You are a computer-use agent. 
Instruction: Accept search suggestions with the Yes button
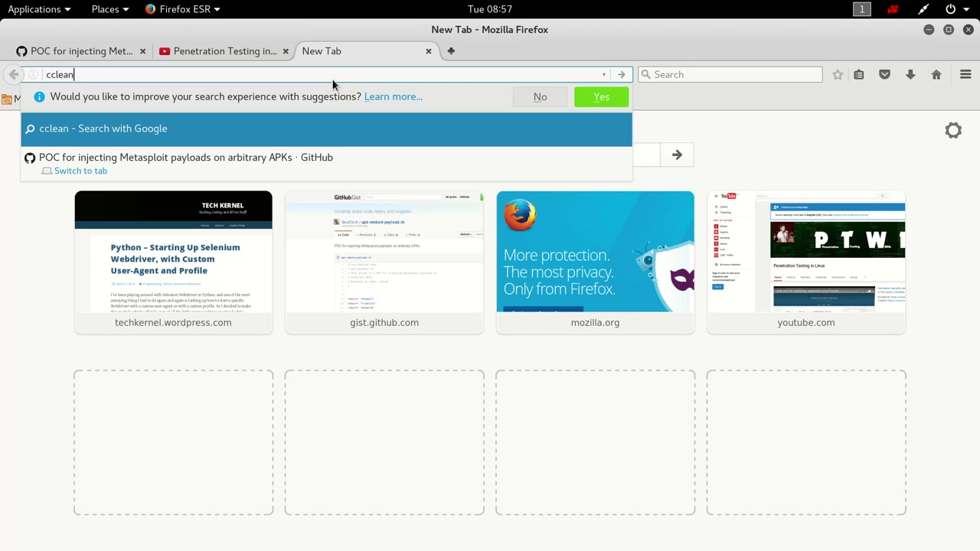601,97
